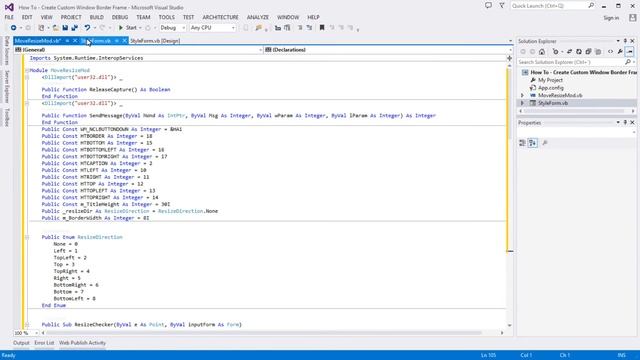Click the Home icon in Solution Explorer
Image resolution: width=640 pixels, height=360 pixels.
542,52
